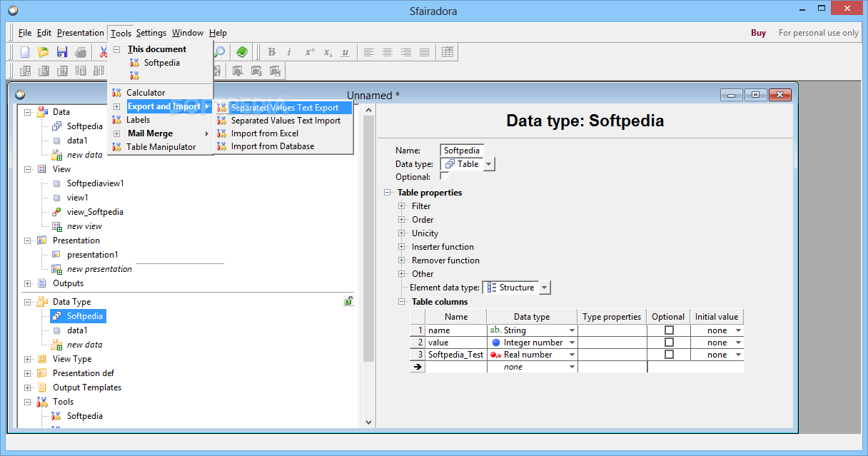Click the unnamed tool icon below Softpedia in menu

click(x=134, y=76)
